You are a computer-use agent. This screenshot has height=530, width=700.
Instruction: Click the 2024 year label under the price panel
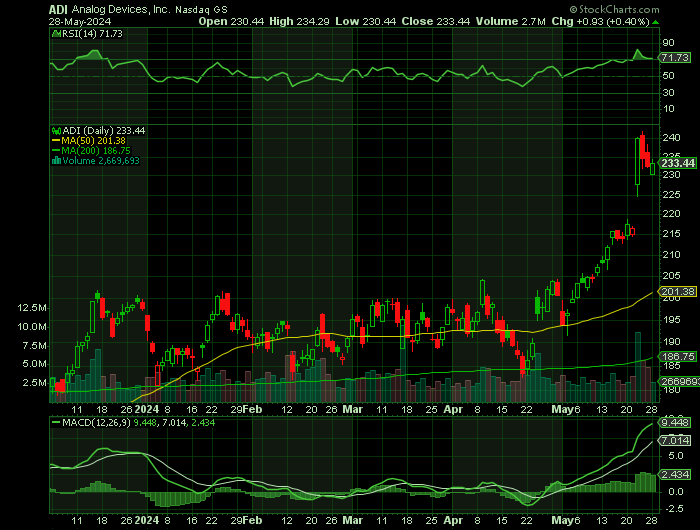pos(147,409)
